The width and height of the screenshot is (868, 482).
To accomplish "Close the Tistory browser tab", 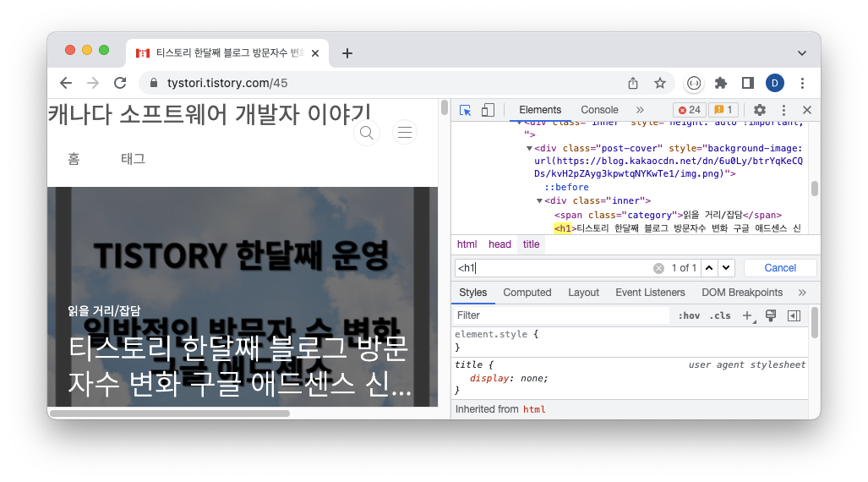I will click(315, 53).
